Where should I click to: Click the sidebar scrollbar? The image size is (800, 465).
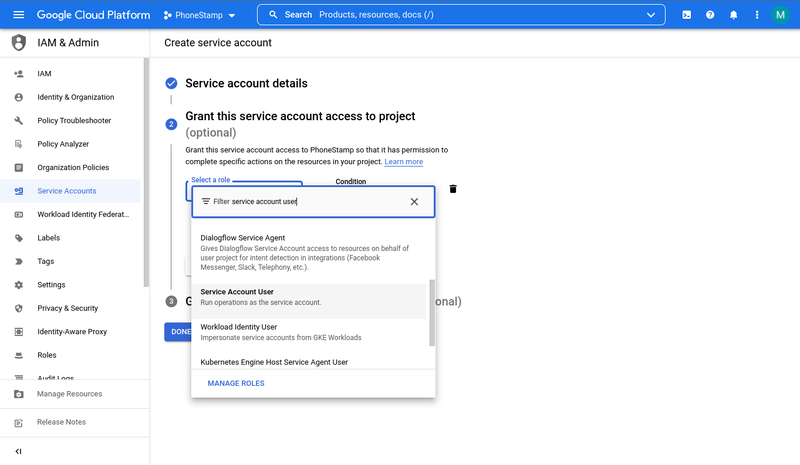(146, 172)
